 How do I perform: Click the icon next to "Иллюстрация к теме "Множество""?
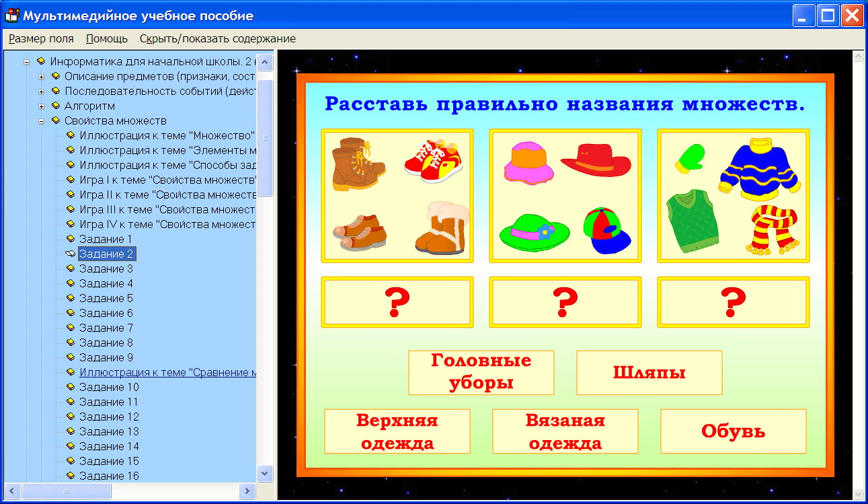click(x=72, y=135)
